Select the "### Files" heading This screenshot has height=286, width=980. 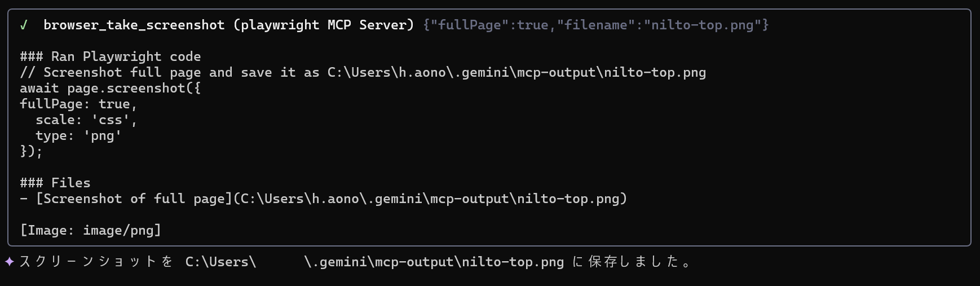(55, 183)
